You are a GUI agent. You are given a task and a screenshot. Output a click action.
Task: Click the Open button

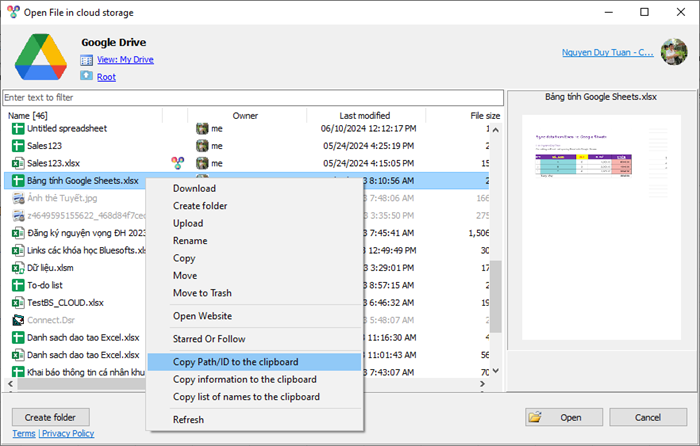(564, 417)
